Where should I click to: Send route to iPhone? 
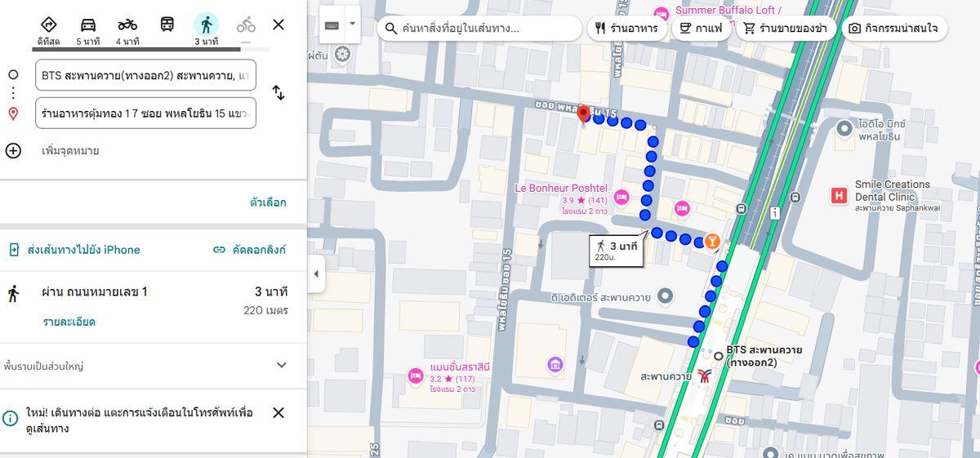pos(74,250)
